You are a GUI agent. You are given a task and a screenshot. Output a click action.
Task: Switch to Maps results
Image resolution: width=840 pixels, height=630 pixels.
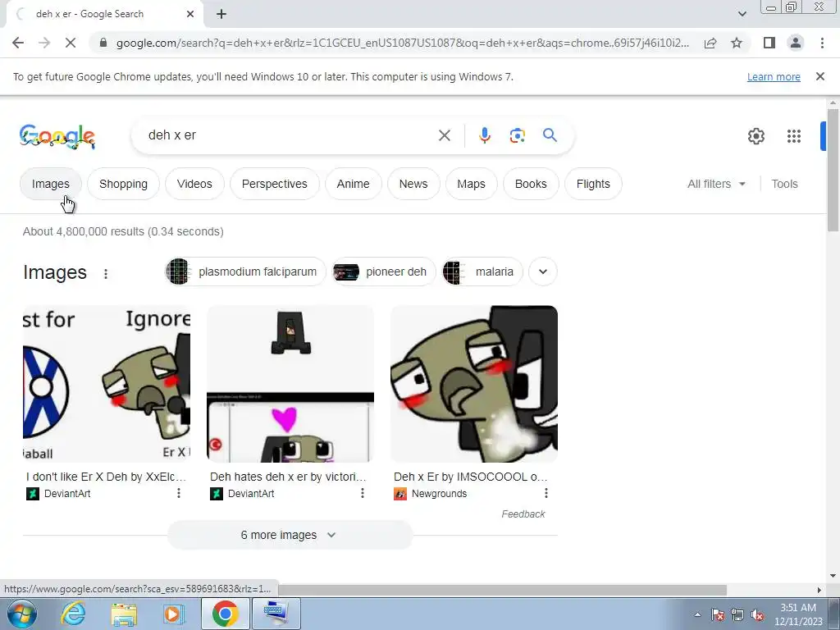click(x=471, y=184)
